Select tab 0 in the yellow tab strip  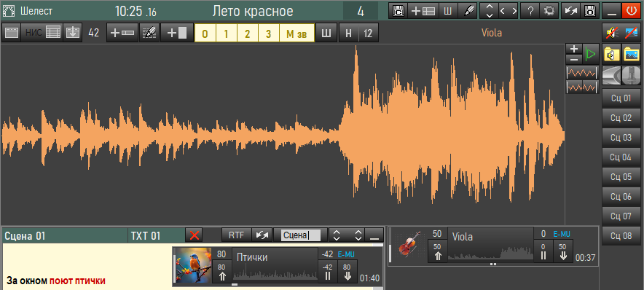click(x=205, y=34)
